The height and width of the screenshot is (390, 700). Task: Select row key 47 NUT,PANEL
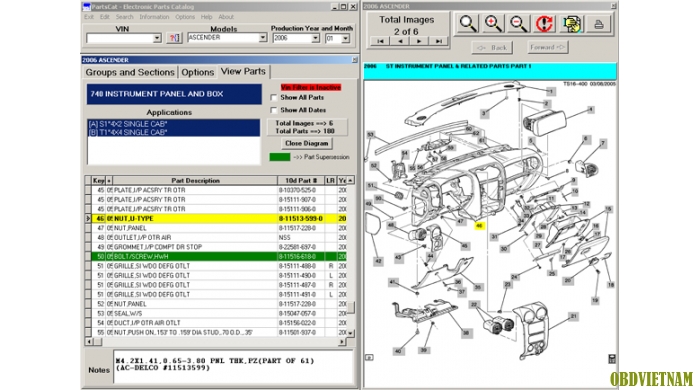[219, 228]
